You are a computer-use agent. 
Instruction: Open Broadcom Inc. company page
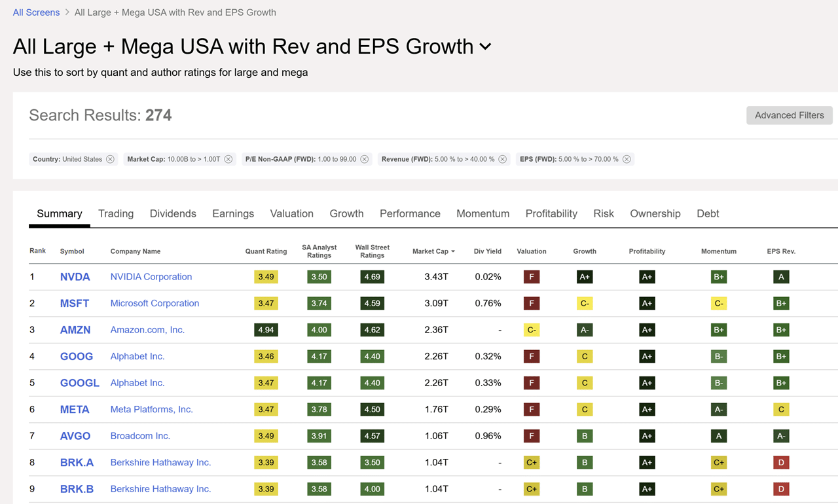click(x=140, y=436)
